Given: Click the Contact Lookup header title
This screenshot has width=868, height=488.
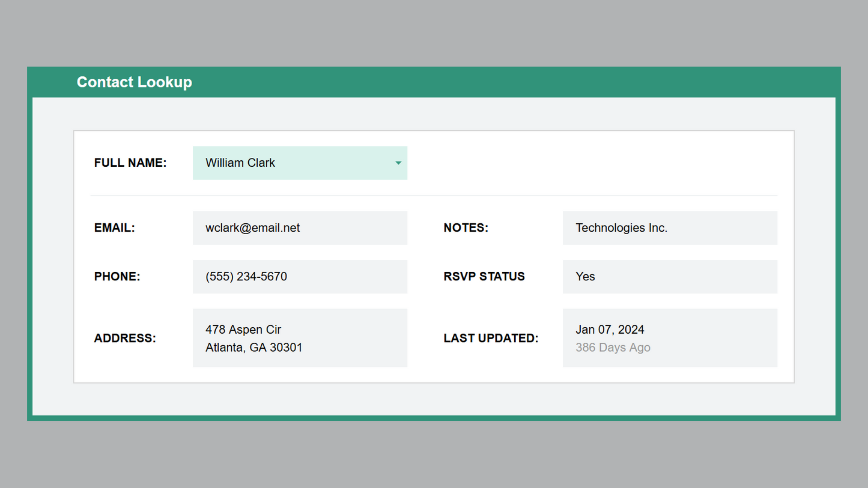Looking at the screenshot, I should [134, 82].
